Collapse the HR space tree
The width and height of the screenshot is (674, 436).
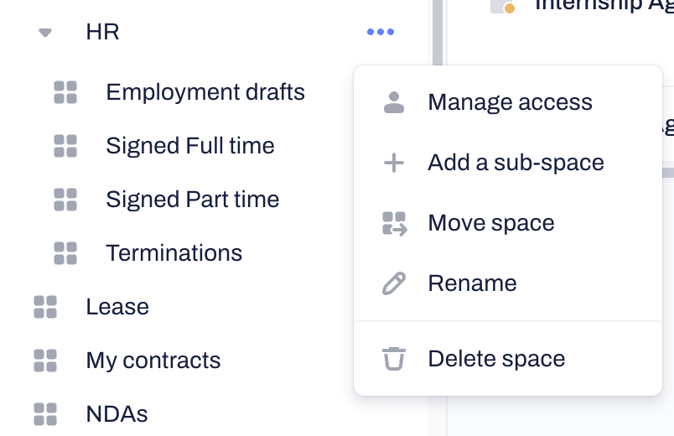click(x=45, y=32)
